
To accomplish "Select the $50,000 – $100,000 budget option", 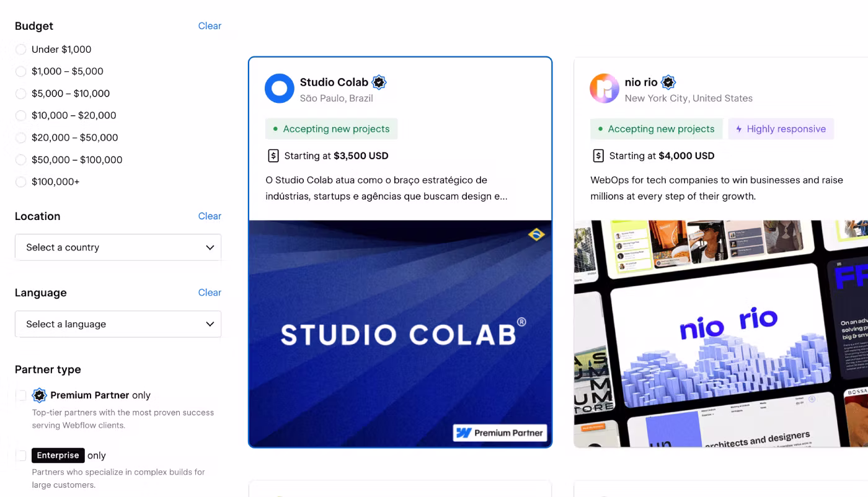I will pos(21,160).
